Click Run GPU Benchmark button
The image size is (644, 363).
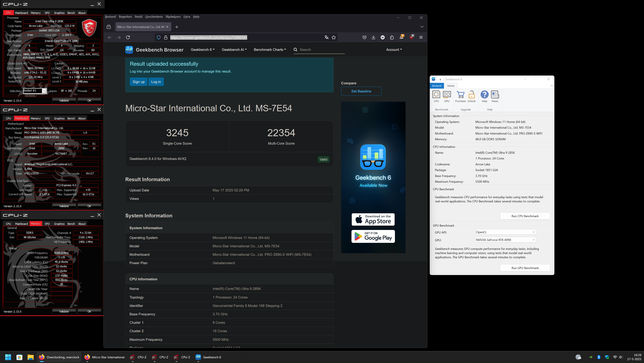(525, 268)
